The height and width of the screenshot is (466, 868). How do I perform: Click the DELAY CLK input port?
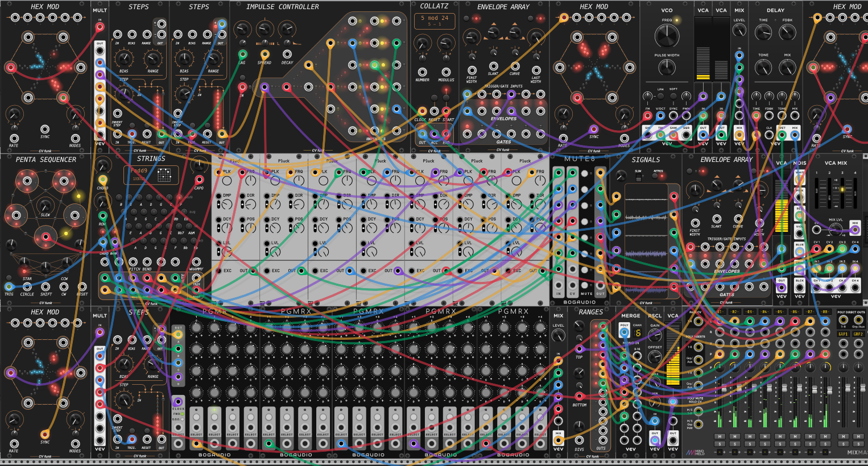point(769,135)
